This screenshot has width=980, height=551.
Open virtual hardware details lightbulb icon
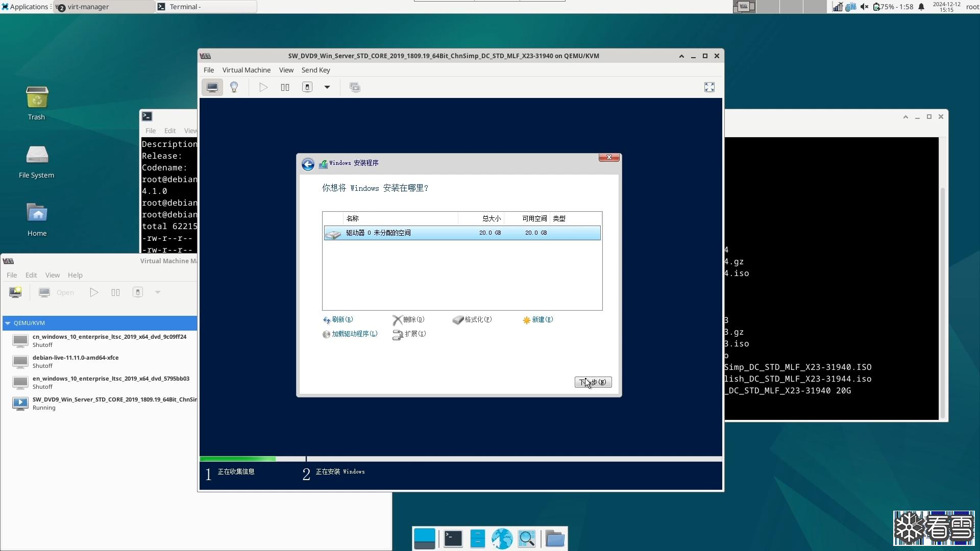234,87
